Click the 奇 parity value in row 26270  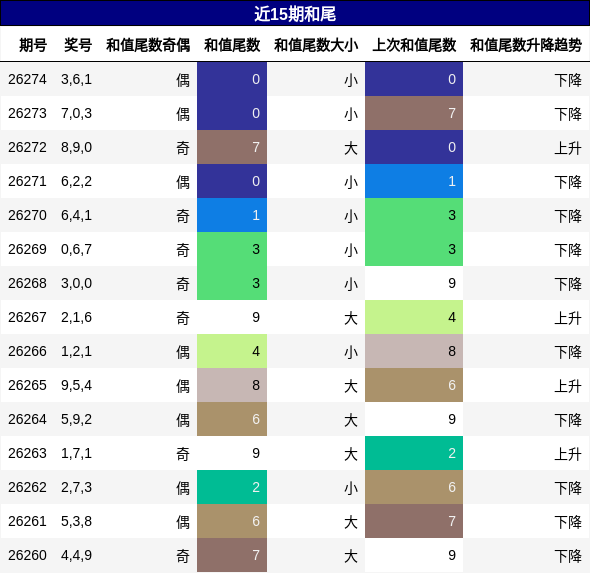183,216
